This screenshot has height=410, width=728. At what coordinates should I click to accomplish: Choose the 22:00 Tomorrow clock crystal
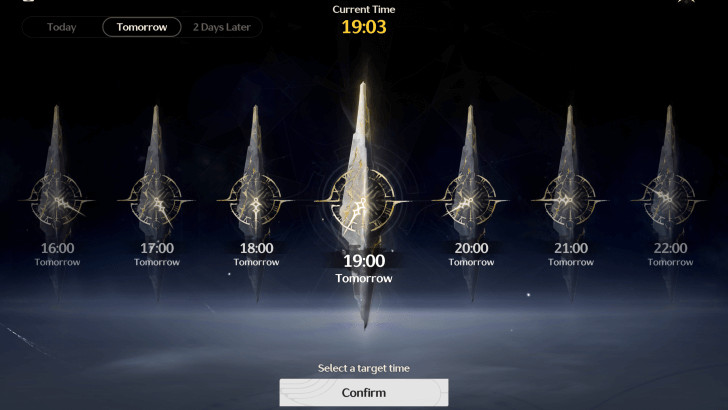point(669,201)
